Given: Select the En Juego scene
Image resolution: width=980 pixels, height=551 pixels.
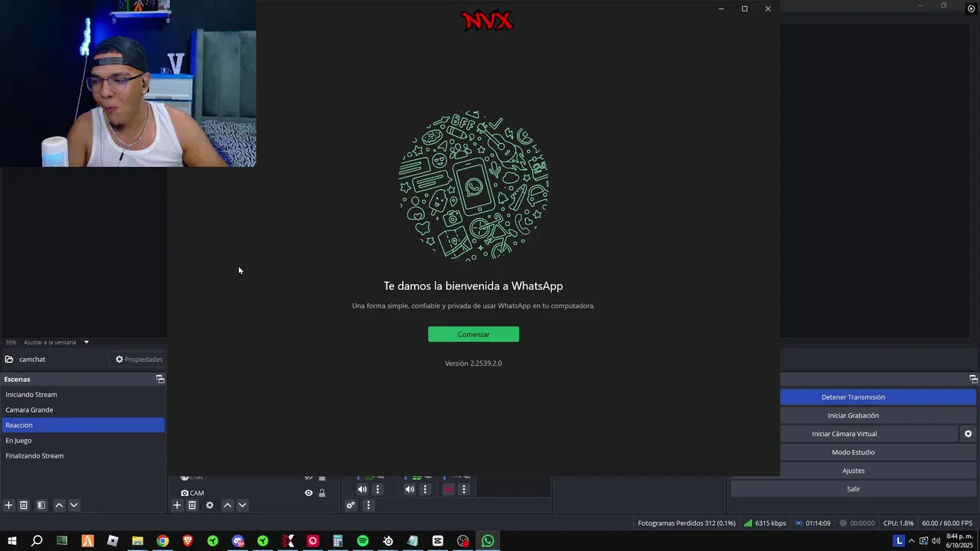Looking at the screenshot, I should pos(83,441).
